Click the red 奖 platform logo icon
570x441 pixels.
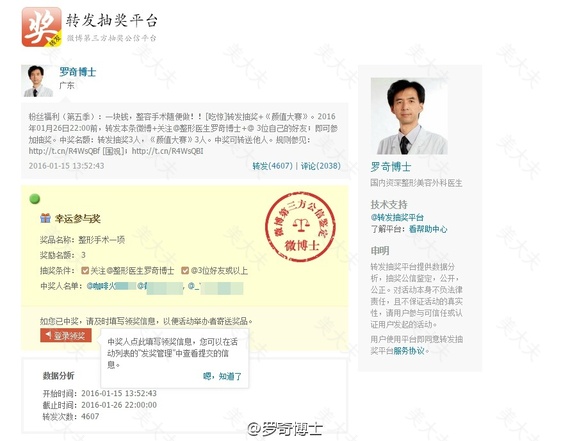[41, 27]
